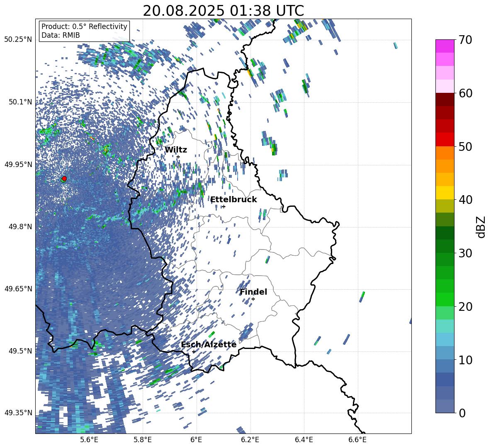Click the Ettelbruck cross marker

(224, 206)
